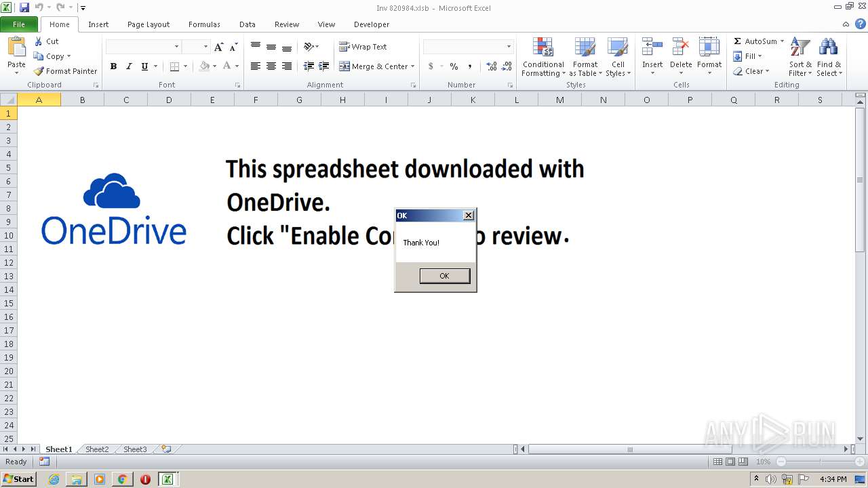868x488 pixels.
Task: Click Delete cells icon
Action: click(x=681, y=47)
